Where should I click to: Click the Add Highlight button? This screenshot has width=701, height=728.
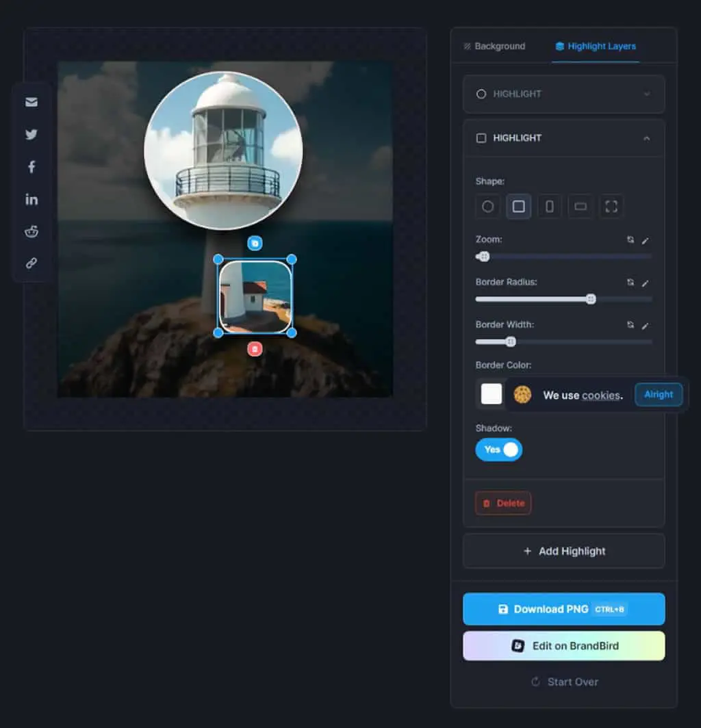pyautogui.click(x=564, y=551)
